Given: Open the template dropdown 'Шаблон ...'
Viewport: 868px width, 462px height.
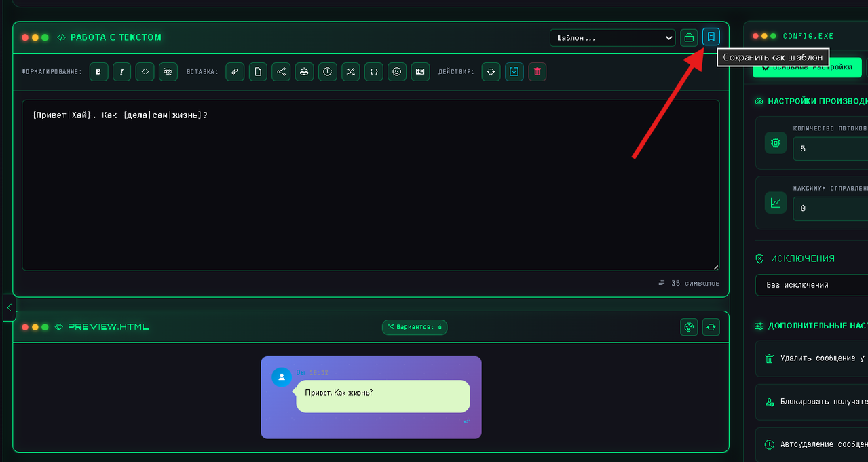Looking at the screenshot, I should [612, 38].
